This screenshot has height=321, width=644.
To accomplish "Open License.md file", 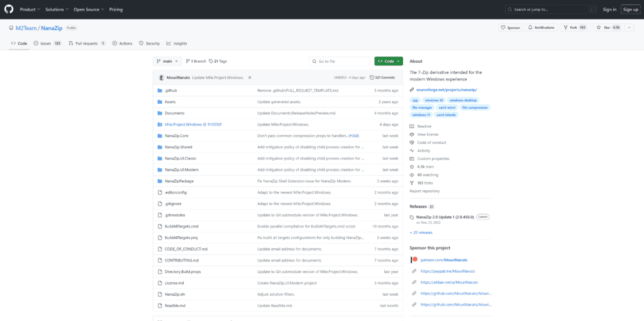I will [174, 283].
